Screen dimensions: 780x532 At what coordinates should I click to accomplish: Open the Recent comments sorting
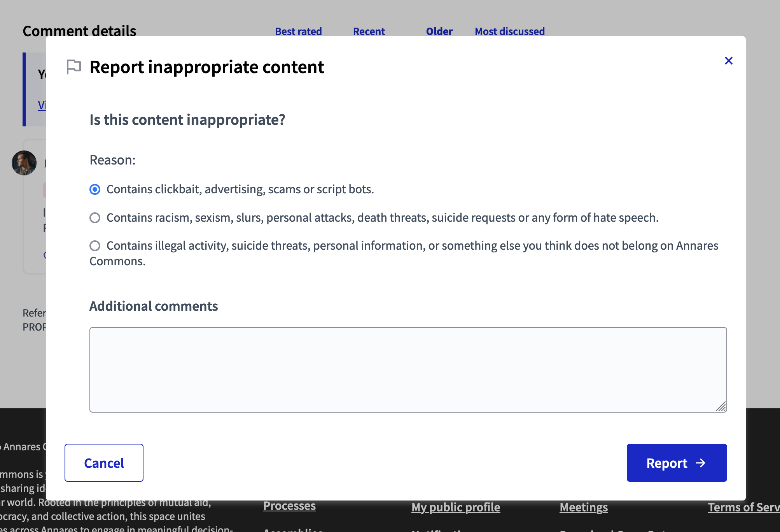[x=369, y=31]
